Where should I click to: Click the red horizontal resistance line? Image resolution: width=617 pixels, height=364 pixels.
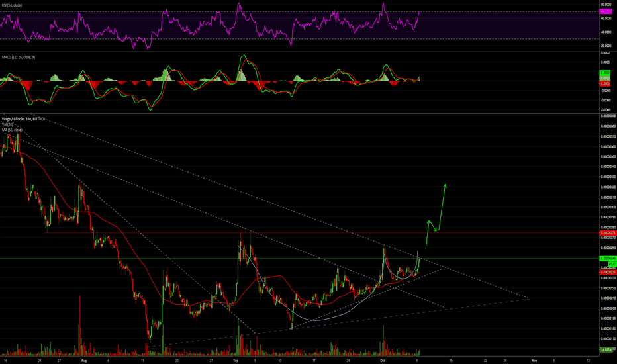coord(322,233)
